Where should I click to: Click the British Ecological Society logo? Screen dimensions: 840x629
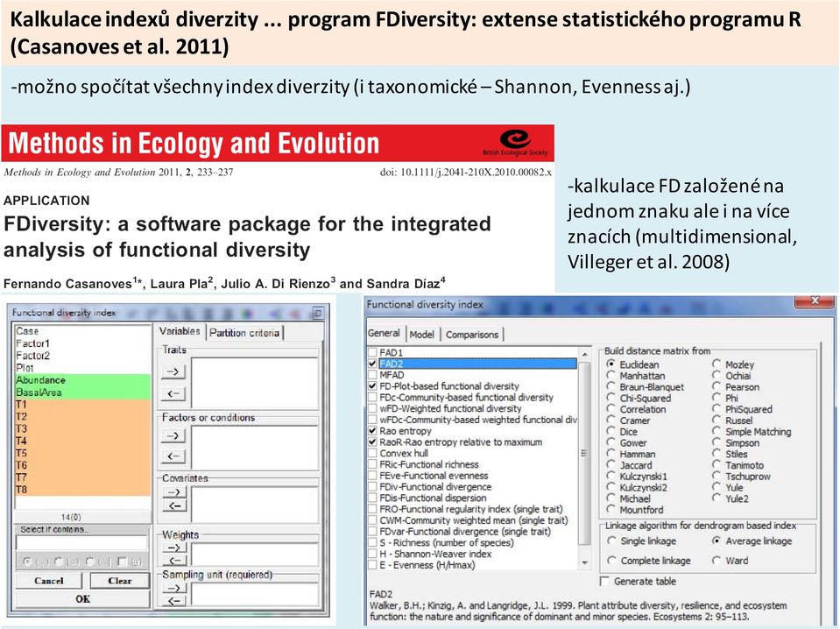coord(515,143)
